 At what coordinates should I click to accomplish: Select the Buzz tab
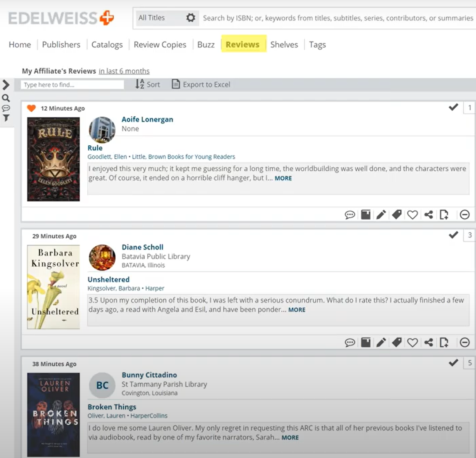[206, 45]
